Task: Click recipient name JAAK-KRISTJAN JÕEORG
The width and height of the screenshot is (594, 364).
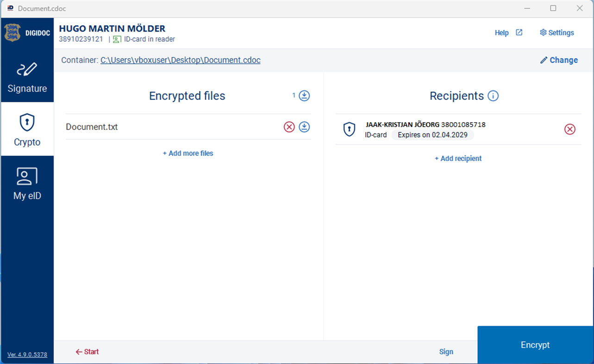Action: pos(402,124)
